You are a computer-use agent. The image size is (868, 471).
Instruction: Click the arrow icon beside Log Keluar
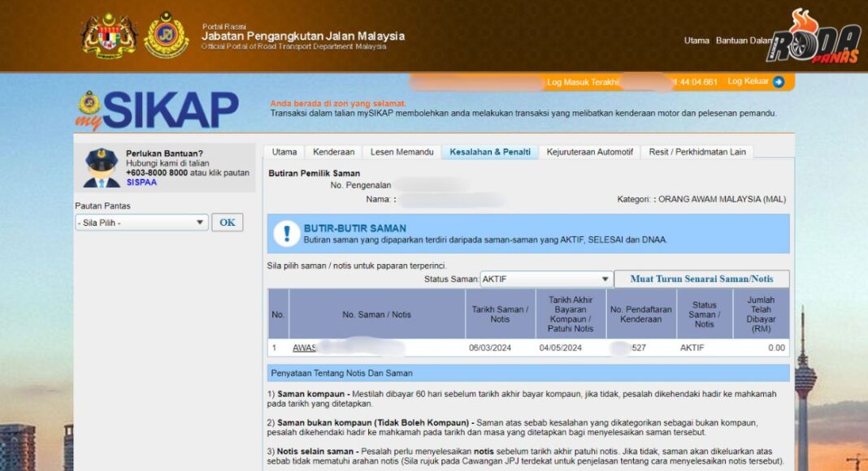point(779,81)
